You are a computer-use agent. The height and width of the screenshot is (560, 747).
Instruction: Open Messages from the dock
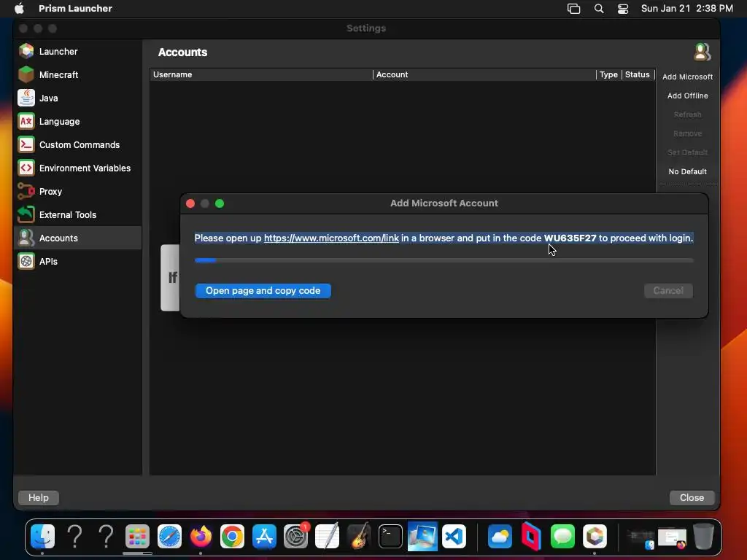click(562, 537)
